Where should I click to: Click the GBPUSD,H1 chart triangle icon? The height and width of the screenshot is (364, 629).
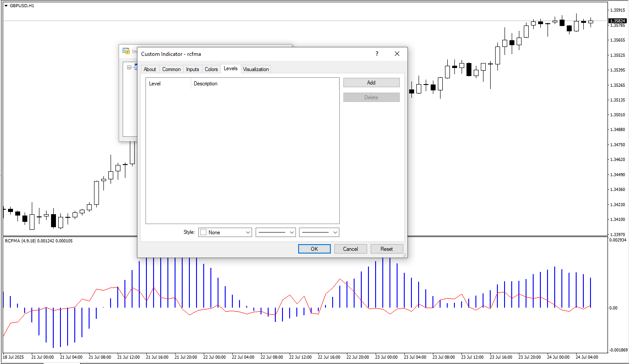tap(6, 6)
